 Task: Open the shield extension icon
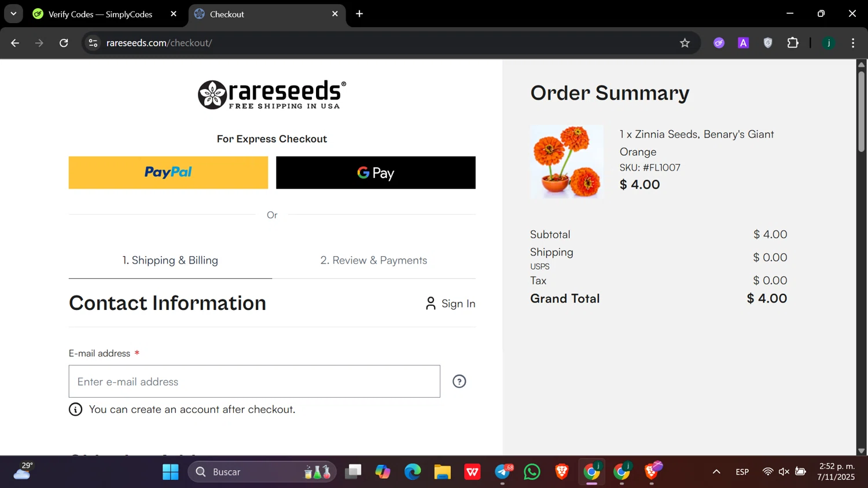(768, 43)
